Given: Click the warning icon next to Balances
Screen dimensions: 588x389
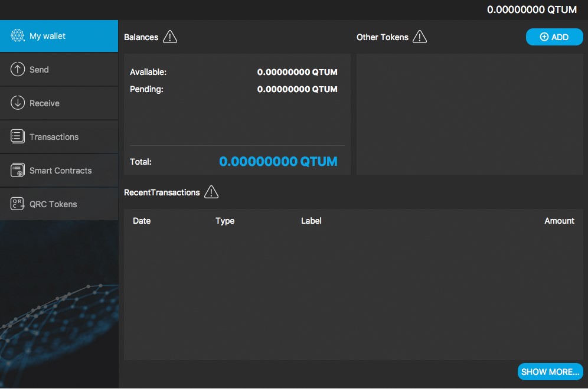Looking at the screenshot, I should (170, 37).
